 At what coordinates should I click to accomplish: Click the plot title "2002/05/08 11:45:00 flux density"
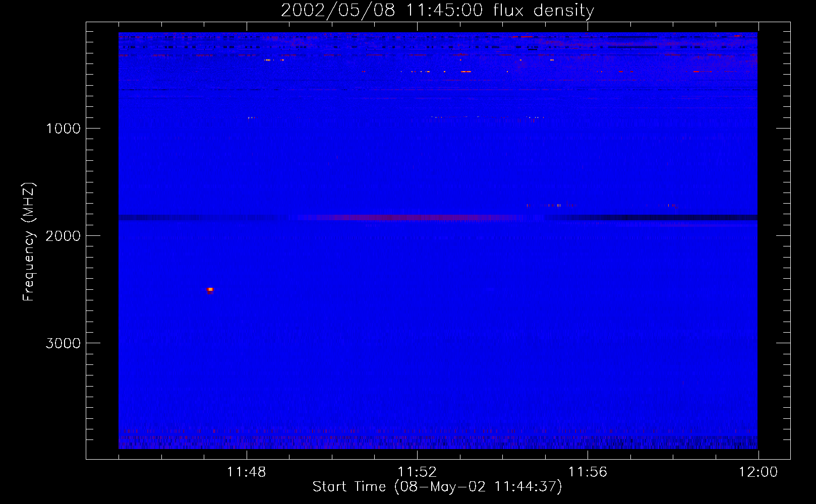tap(437, 10)
